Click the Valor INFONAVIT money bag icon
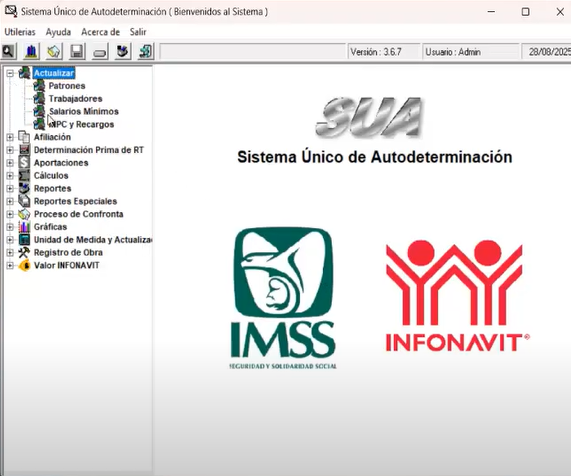The width and height of the screenshot is (571, 476). click(x=24, y=265)
